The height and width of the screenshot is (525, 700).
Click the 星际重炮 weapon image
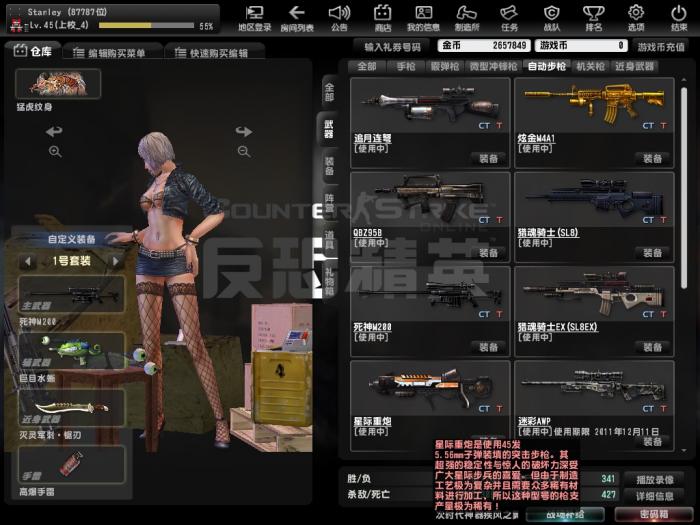430,388
